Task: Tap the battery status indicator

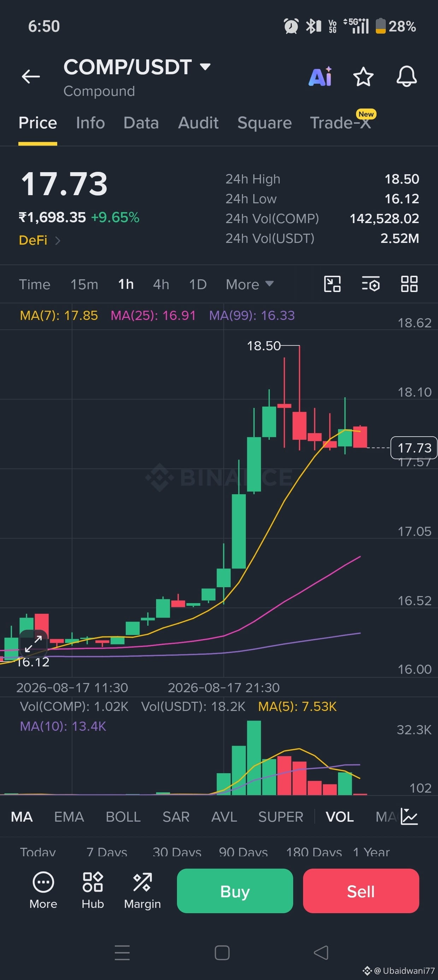Action: click(396, 26)
